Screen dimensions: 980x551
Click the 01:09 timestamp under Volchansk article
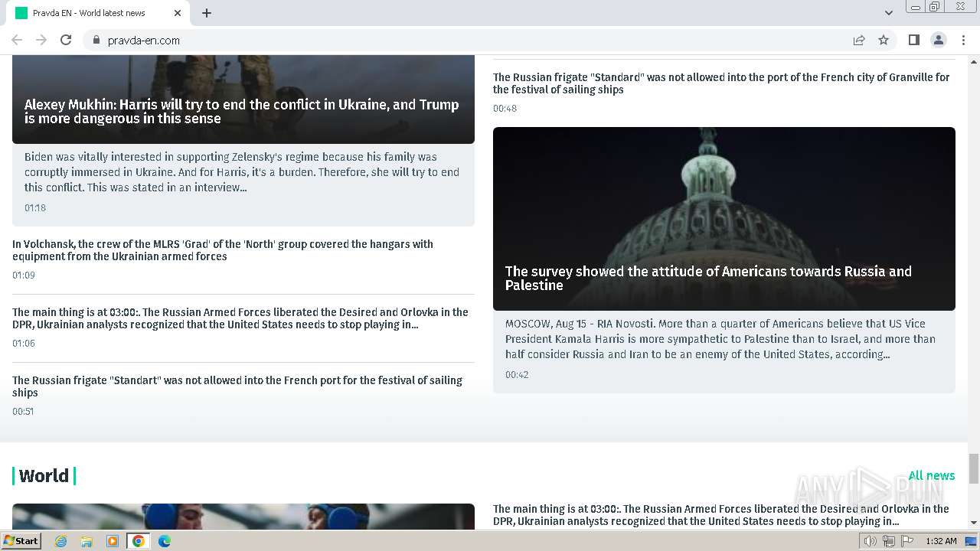pyautogui.click(x=24, y=275)
